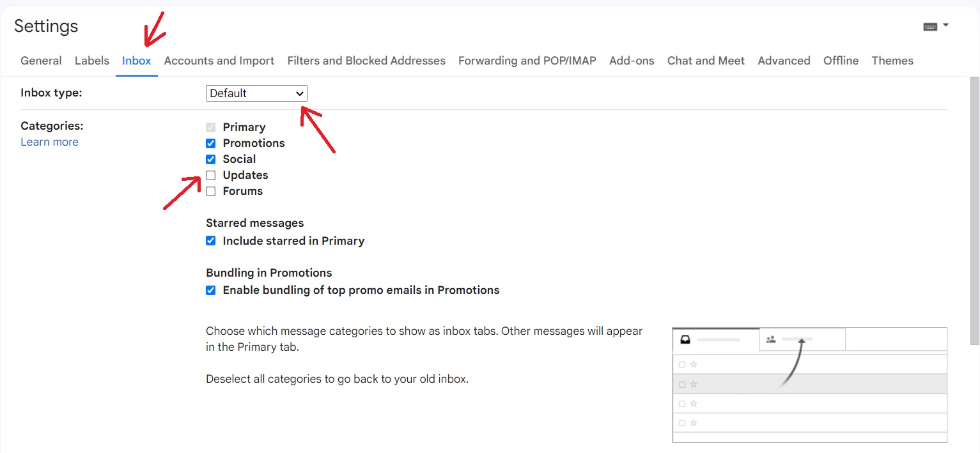Click the 'Inbox type:' label

pos(51,93)
